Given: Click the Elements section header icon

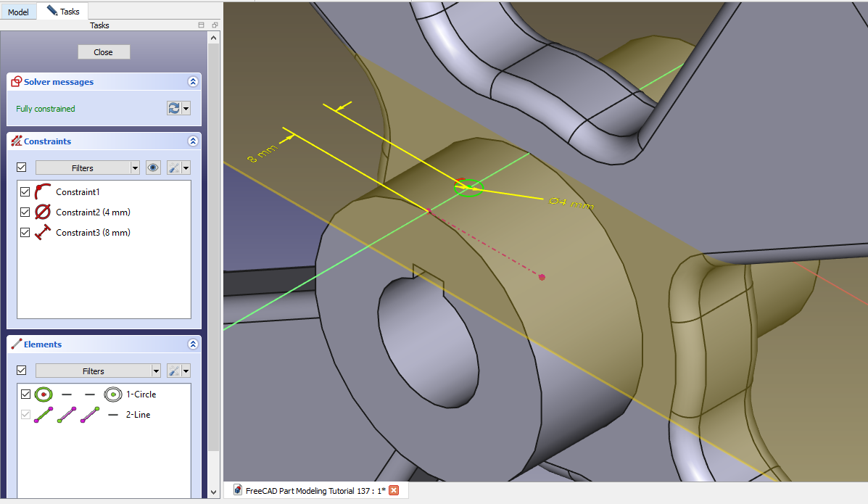Looking at the screenshot, I should [x=17, y=344].
